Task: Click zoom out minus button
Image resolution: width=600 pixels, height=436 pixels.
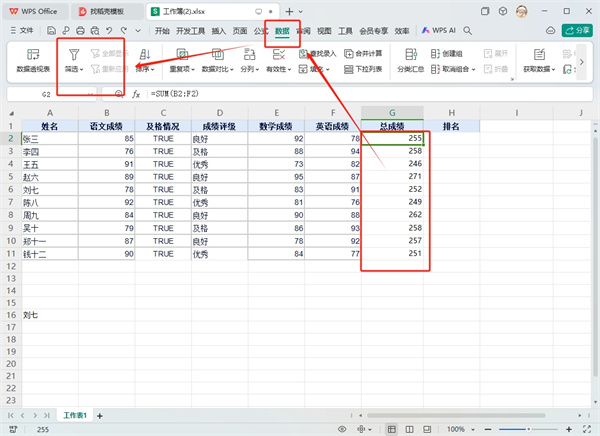Action: 488,429
